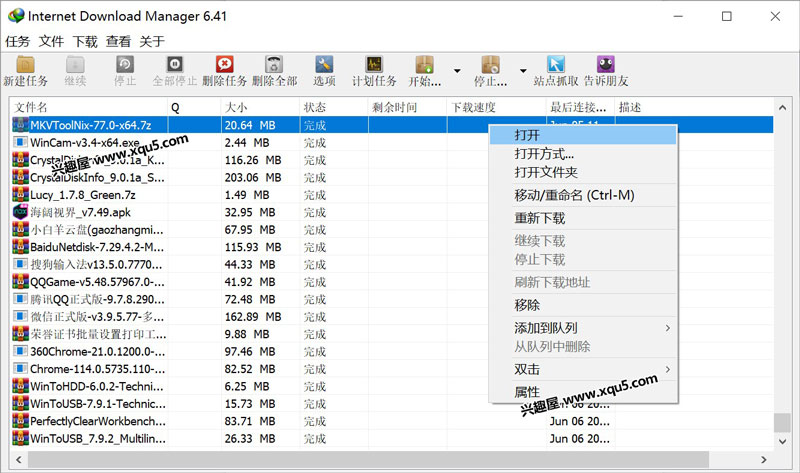The height and width of the screenshot is (473, 800).
Task: Click the file icon of MKVToolNix-77.0-x64.7z
Action: [20, 125]
